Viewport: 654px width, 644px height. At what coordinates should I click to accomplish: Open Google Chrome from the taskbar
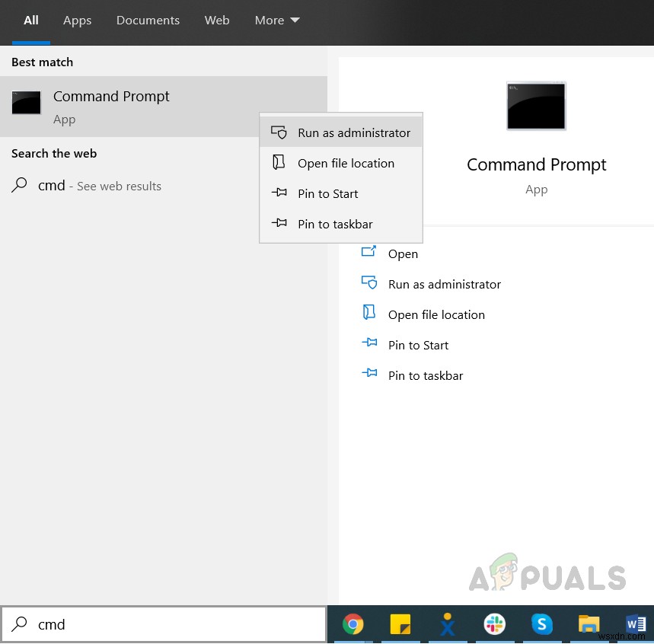[353, 624]
